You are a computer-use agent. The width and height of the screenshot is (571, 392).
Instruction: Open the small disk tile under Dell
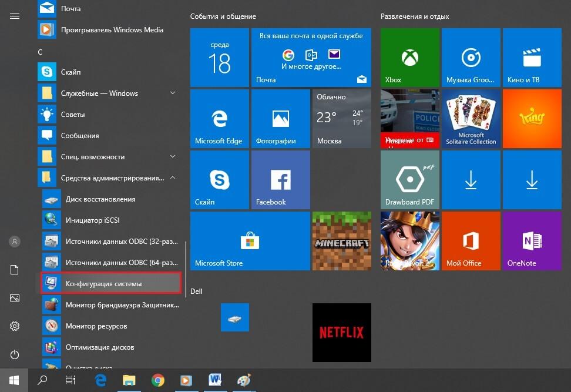point(235,317)
